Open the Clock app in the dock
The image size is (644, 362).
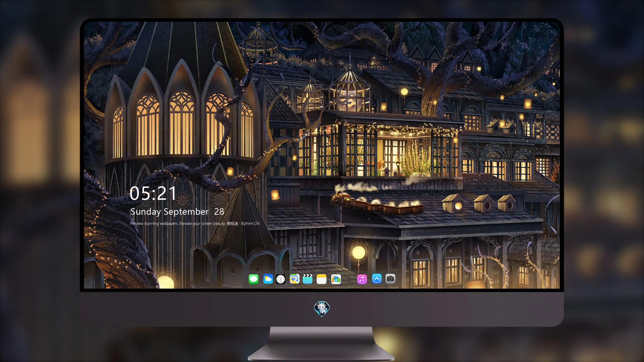coord(281,279)
